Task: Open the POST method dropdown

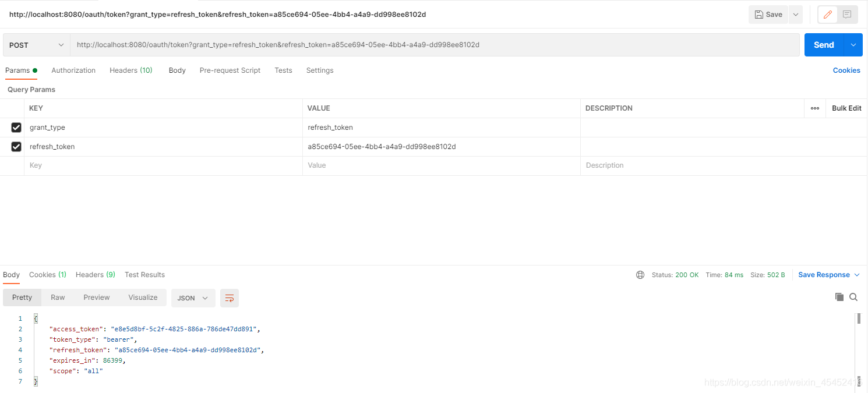Action: point(37,45)
